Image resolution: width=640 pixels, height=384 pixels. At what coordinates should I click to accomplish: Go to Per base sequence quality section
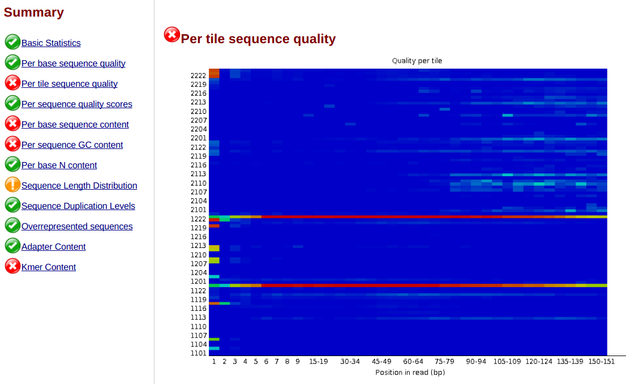[x=73, y=63]
